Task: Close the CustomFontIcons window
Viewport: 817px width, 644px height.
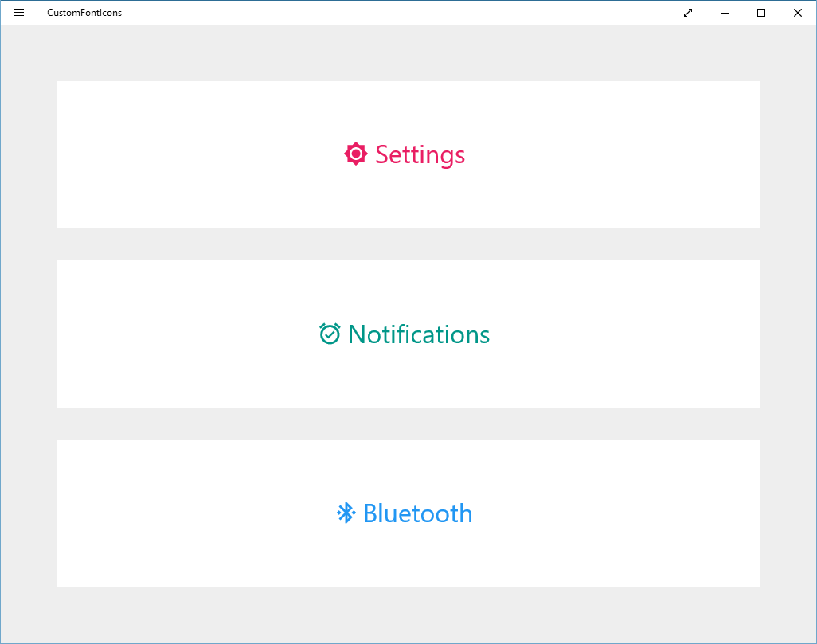Action: [798, 13]
